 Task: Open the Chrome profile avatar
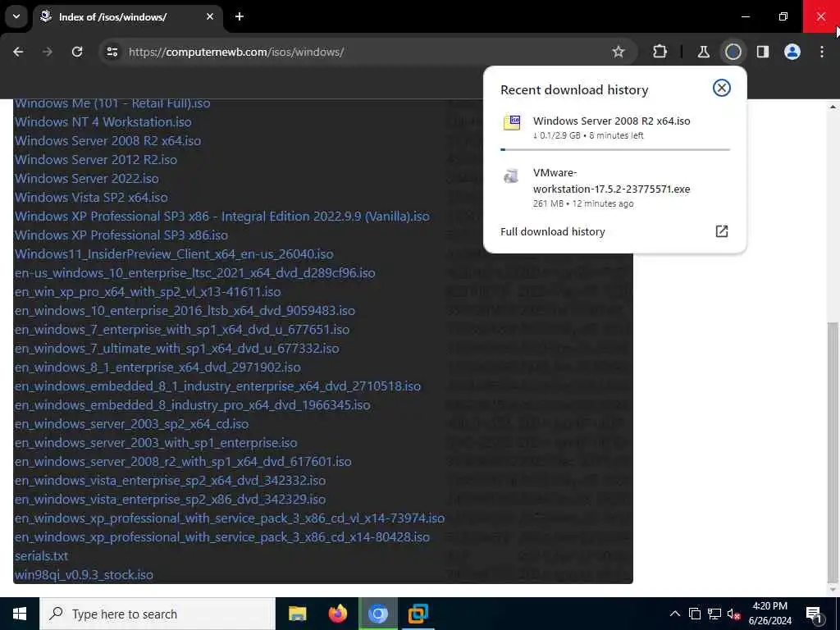(x=792, y=52)
